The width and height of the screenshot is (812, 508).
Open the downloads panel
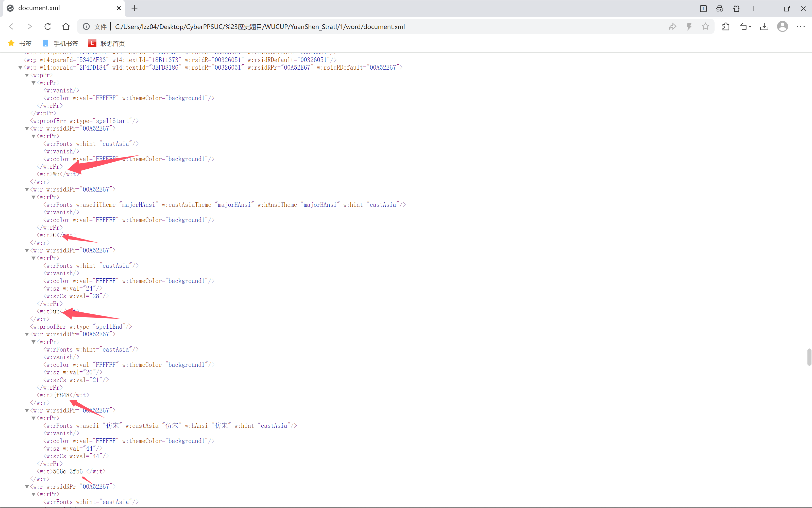tap(764, 26)
